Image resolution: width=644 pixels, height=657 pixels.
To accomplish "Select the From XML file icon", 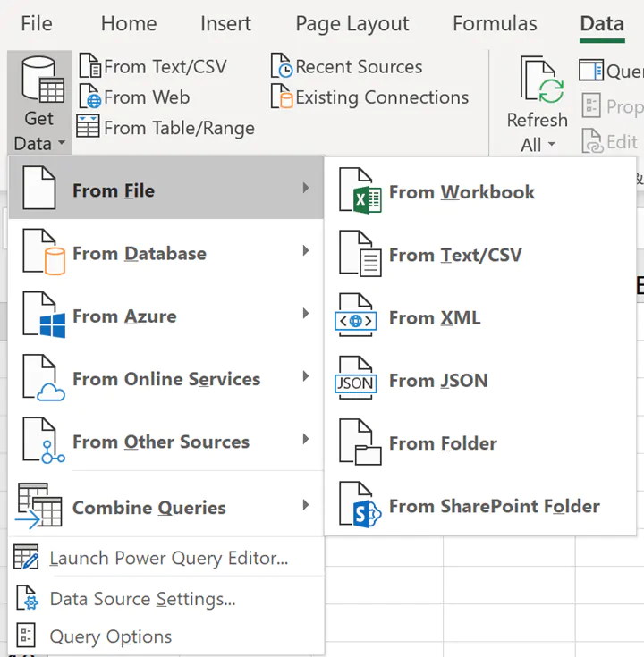I will tap(356, 315).
